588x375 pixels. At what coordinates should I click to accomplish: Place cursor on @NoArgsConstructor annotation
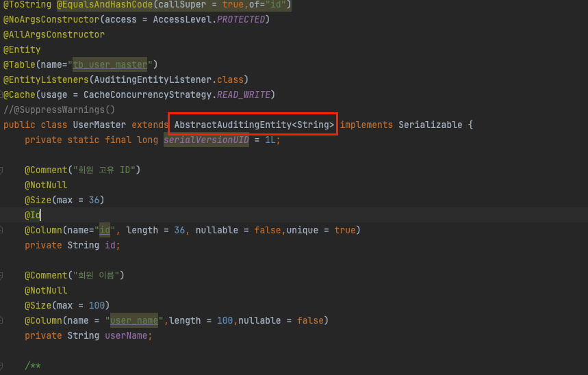51,19
